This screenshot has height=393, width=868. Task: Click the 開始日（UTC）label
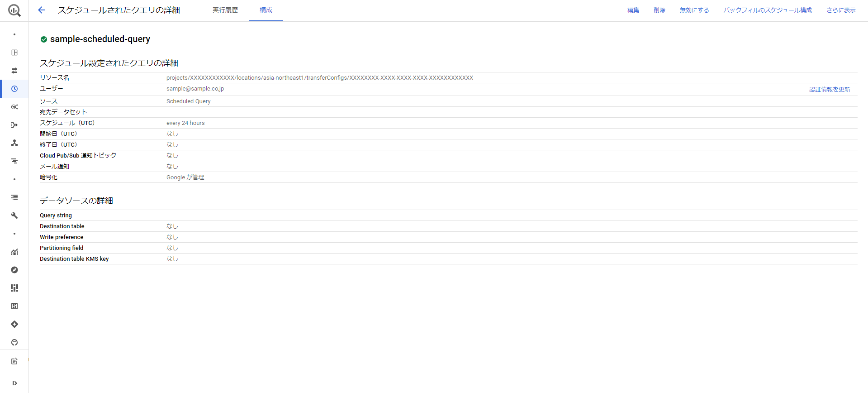[59, 134]
